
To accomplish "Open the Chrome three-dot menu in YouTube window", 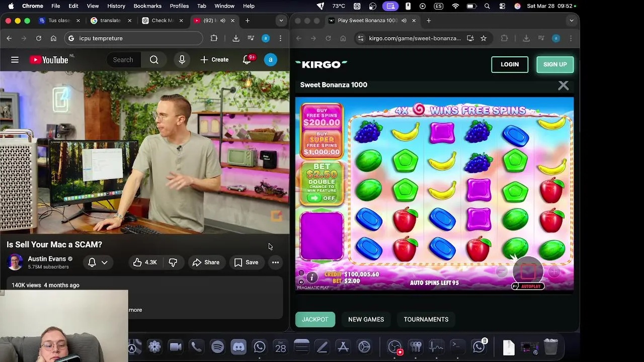I will coord(280,38).
